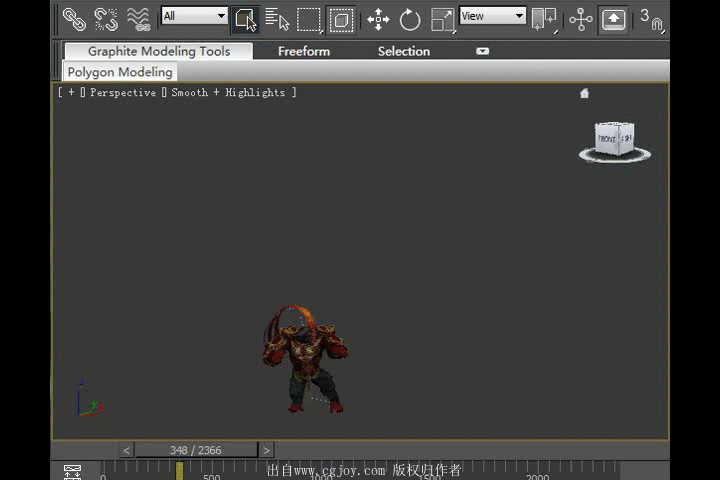Open the Selection ribbon tab
This screenshot has height=480, width=720.
pyautogui.click(x=403, y=51)
